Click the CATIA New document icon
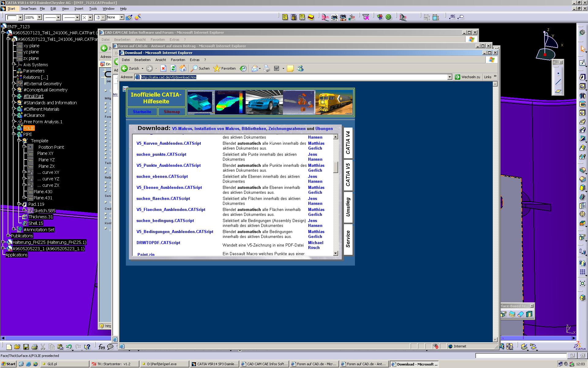This screenshot has height=368, width=588. click(x=9, y=347)
